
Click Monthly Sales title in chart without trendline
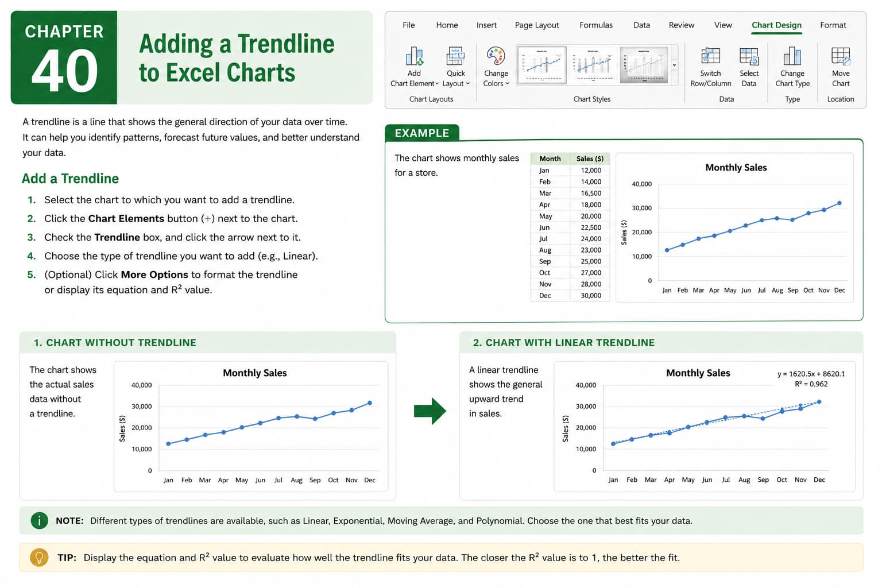point(254,373)
